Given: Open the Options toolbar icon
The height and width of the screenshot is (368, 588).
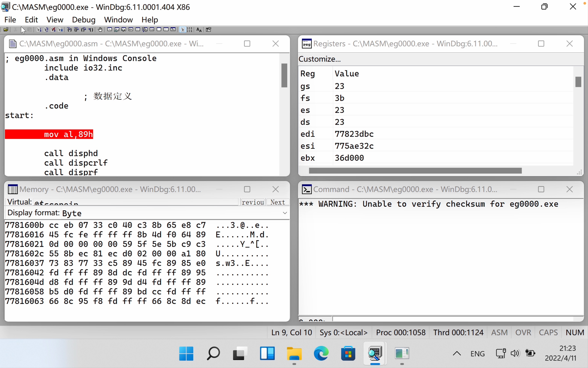Looking at the screenshot, I should (208, 29).
